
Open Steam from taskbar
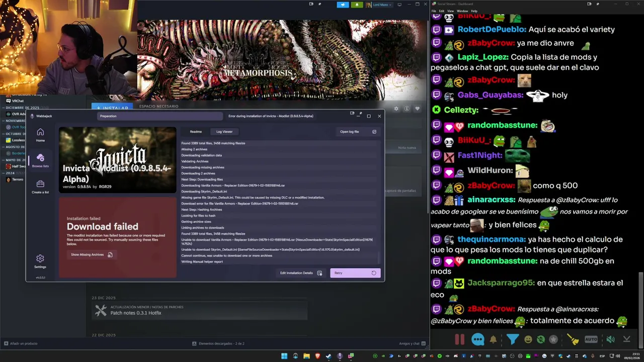(329, 356)
